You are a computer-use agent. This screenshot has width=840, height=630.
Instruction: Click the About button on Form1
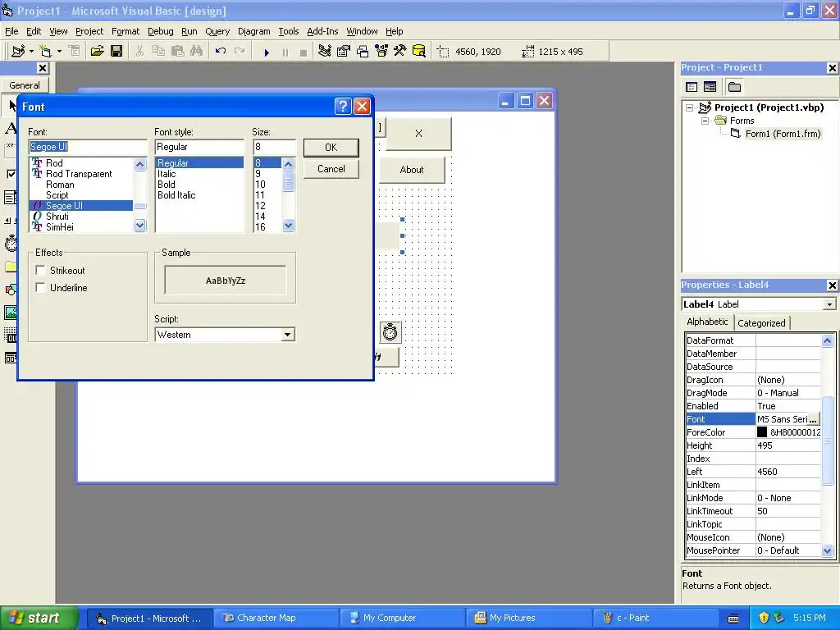coord(412,170)
